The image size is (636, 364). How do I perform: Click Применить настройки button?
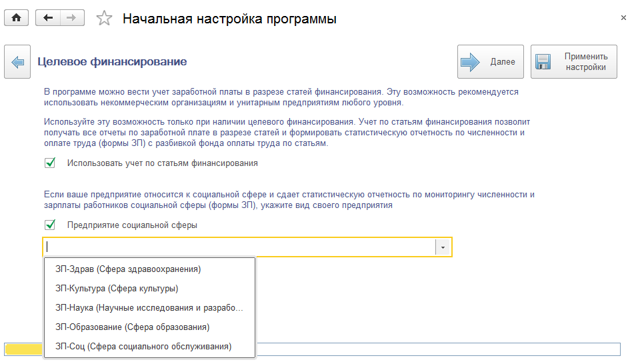[x=573, y=62]
